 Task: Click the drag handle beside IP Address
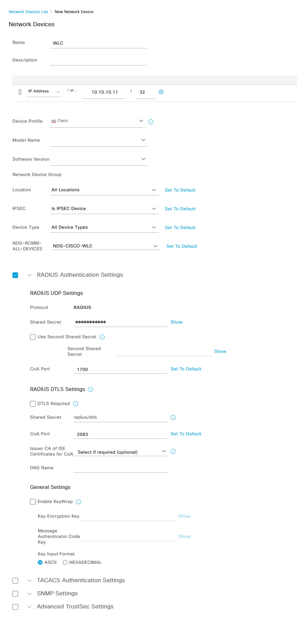pyautogui.click(x=20, y=92)
